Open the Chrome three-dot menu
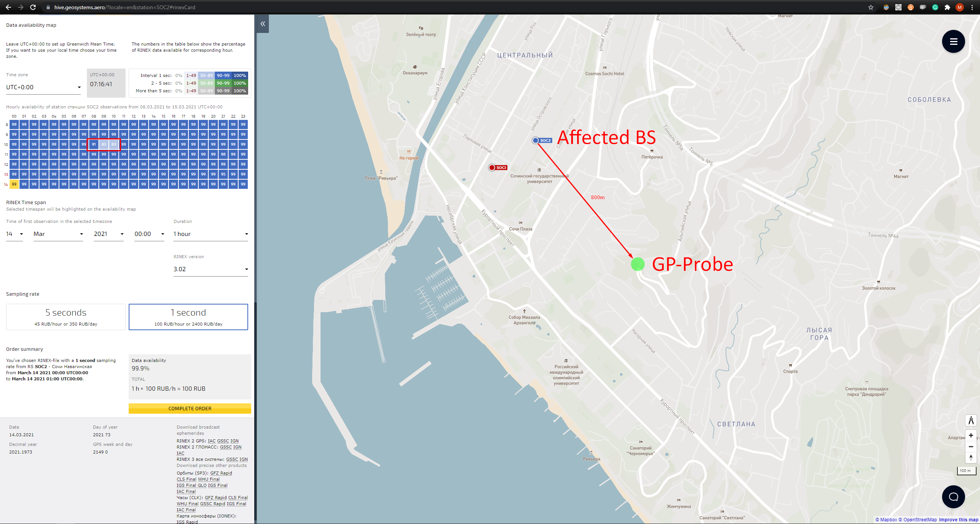 (972, 7)
